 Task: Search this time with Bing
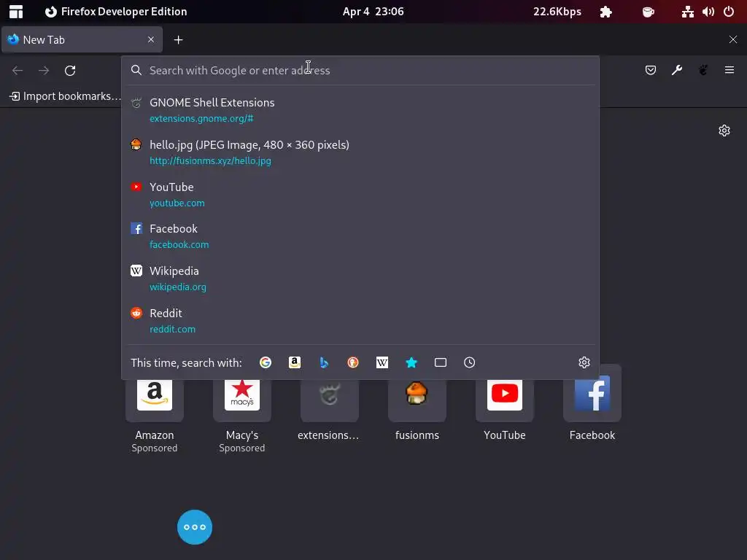tap(324, 363)
